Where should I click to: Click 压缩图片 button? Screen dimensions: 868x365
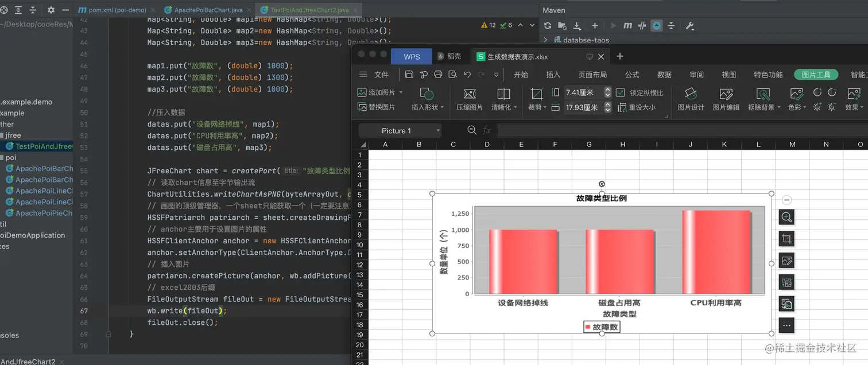coord(469,99)
